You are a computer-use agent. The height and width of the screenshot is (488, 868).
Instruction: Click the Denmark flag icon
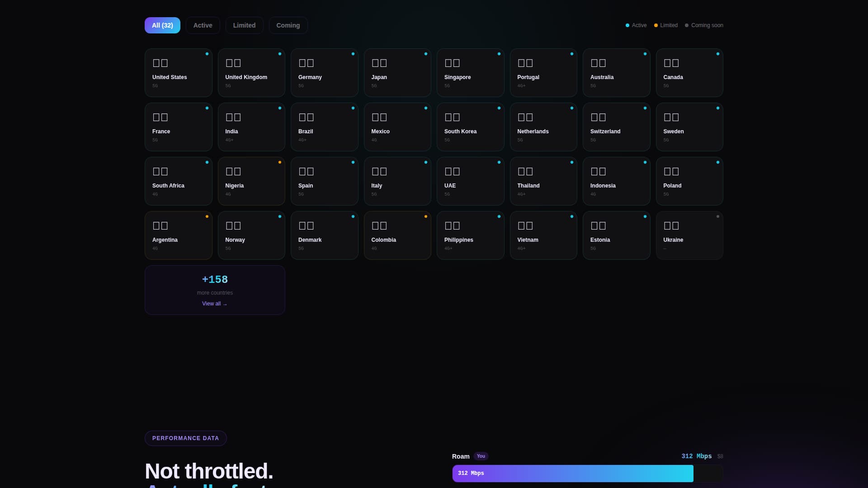(x=306, y=225)
